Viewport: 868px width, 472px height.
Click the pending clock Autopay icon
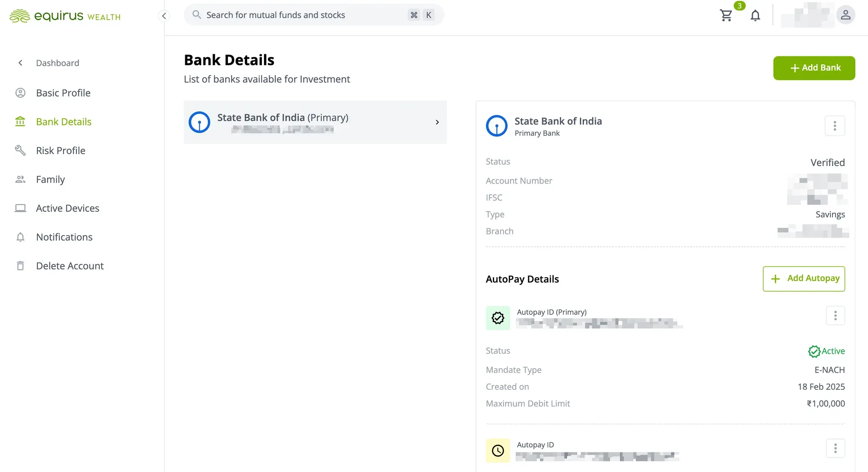pos(498,450)
